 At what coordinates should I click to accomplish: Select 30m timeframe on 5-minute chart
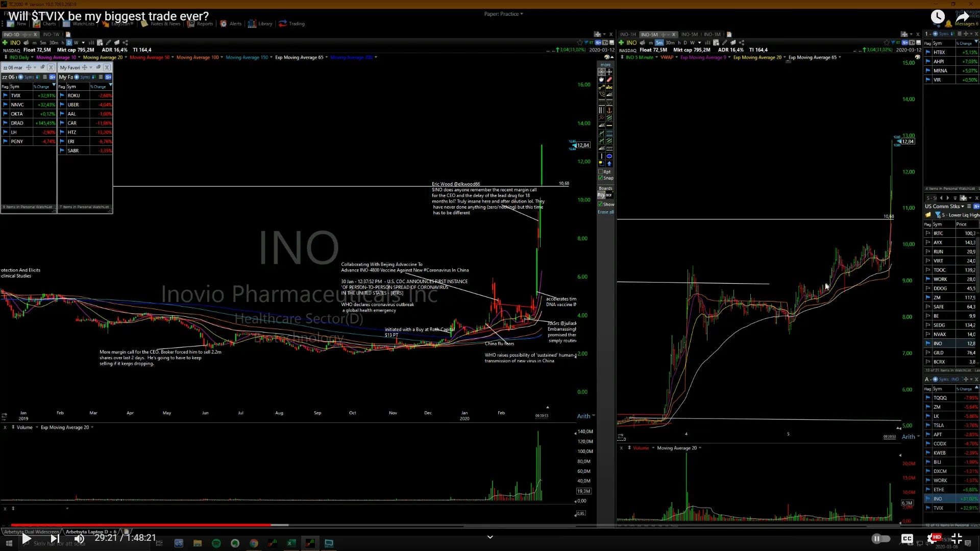pyautogui.click(x=670, y=43)
